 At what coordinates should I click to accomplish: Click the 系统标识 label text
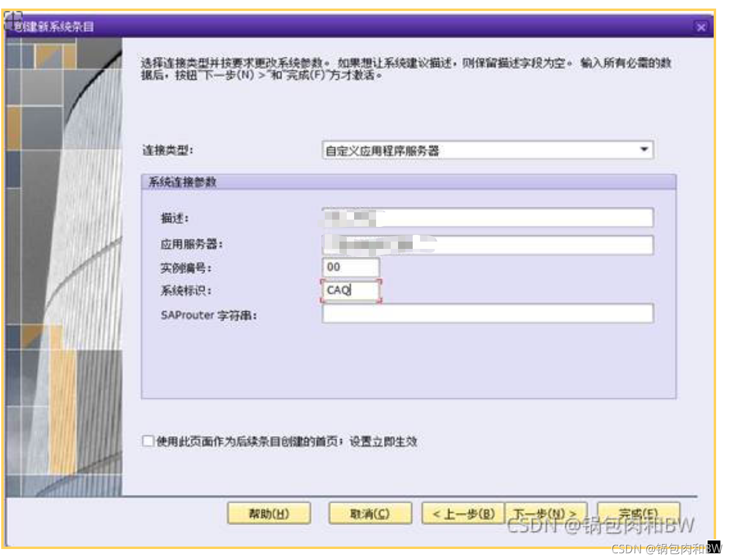[186, 290]
